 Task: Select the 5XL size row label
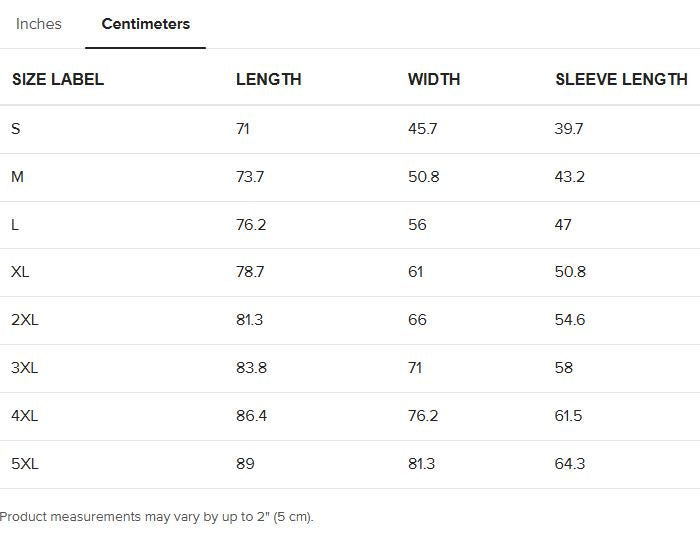[x=25, y=464]
